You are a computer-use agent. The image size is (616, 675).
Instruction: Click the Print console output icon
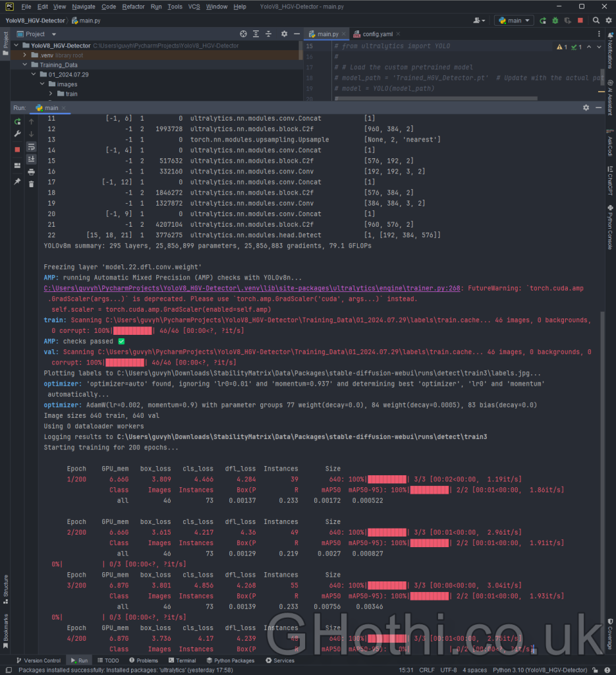[31, 171]
